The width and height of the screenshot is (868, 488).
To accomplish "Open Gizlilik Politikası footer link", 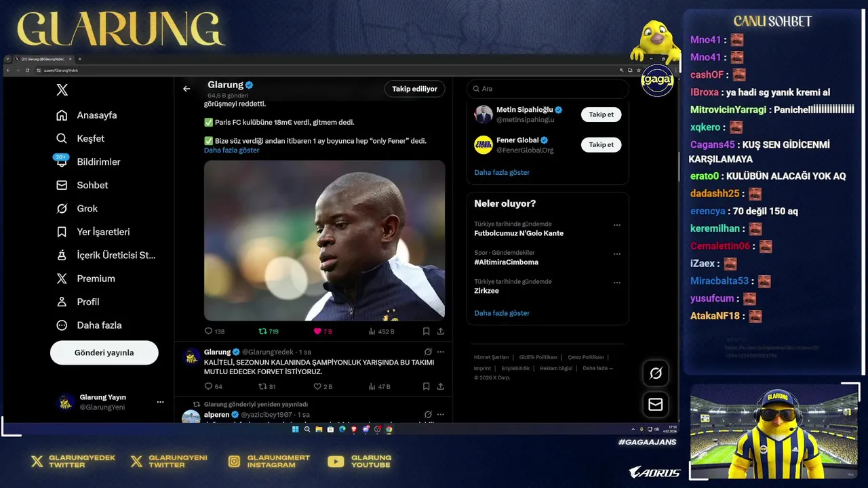I will (x=538, y=357).
